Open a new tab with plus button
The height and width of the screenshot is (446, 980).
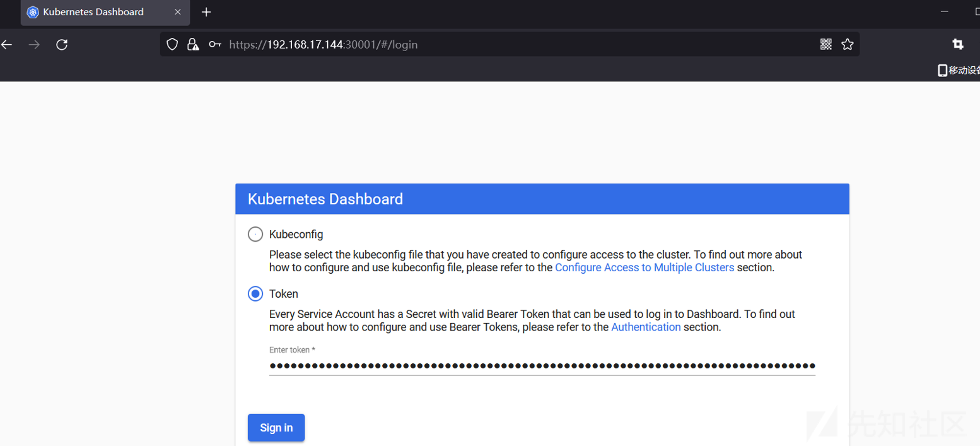click(x=206, y=12)
